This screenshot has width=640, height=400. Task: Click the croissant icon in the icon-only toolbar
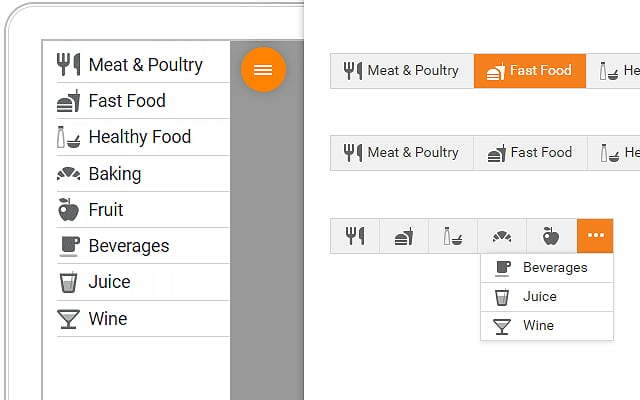[502, 236]
